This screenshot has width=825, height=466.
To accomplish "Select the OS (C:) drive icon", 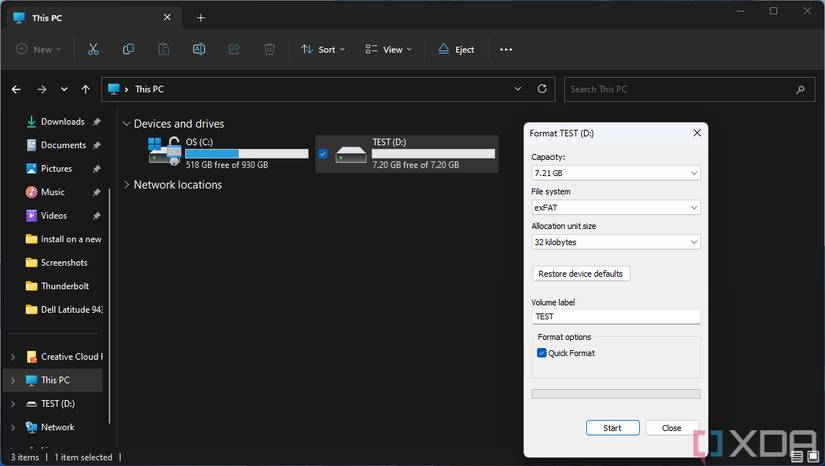I will 165,151.
